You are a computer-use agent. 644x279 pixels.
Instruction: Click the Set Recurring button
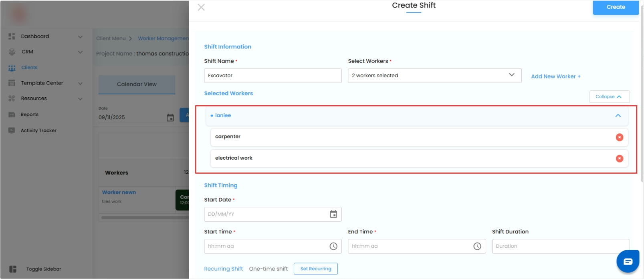pyautogui.click(x=316, y=269)
